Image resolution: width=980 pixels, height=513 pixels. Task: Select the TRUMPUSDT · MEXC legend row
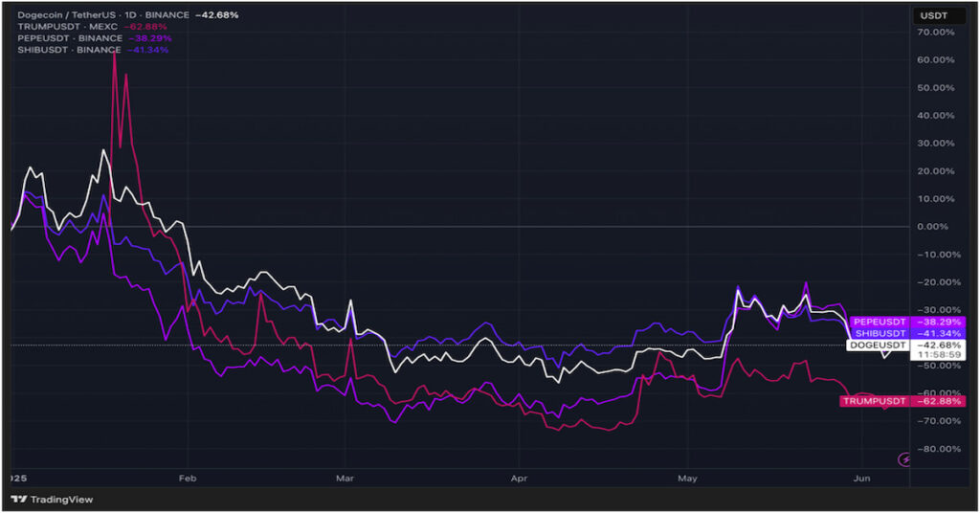click(x=92, y=27)
